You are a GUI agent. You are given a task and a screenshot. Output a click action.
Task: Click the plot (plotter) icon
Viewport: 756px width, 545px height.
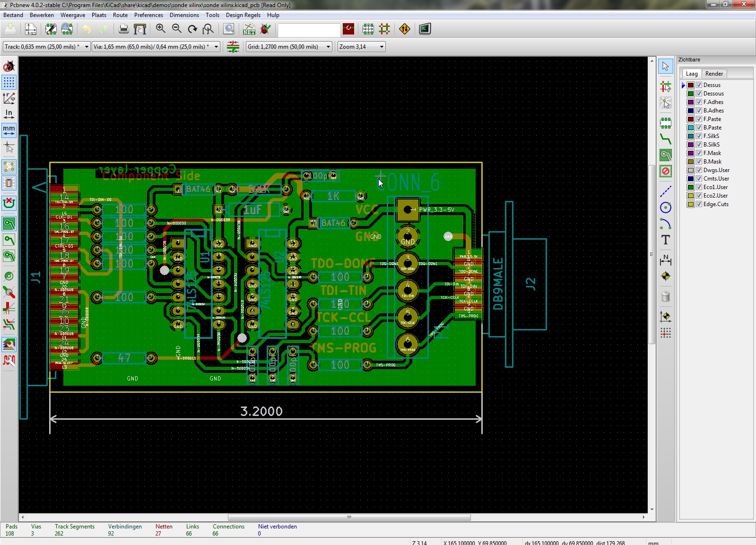point(140,29)
